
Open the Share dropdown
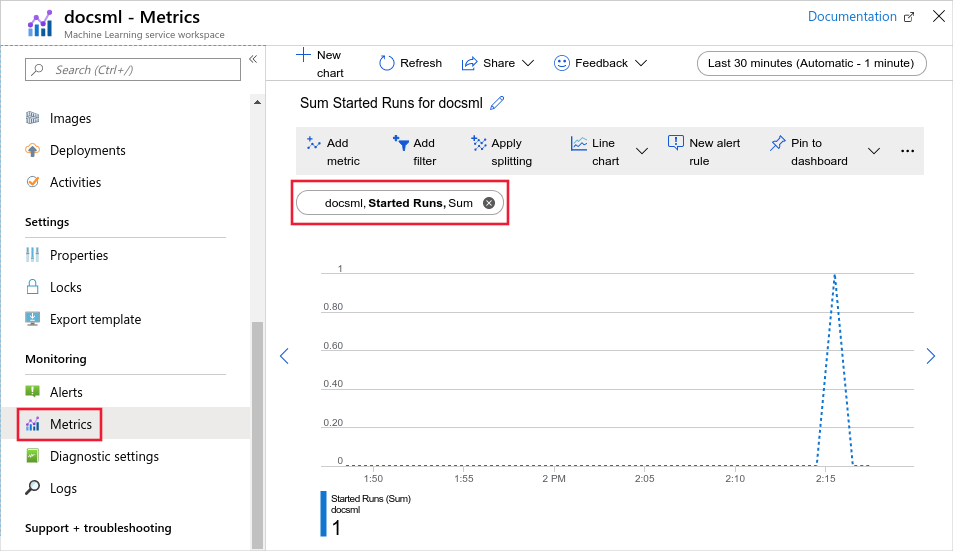coord(497,63)
